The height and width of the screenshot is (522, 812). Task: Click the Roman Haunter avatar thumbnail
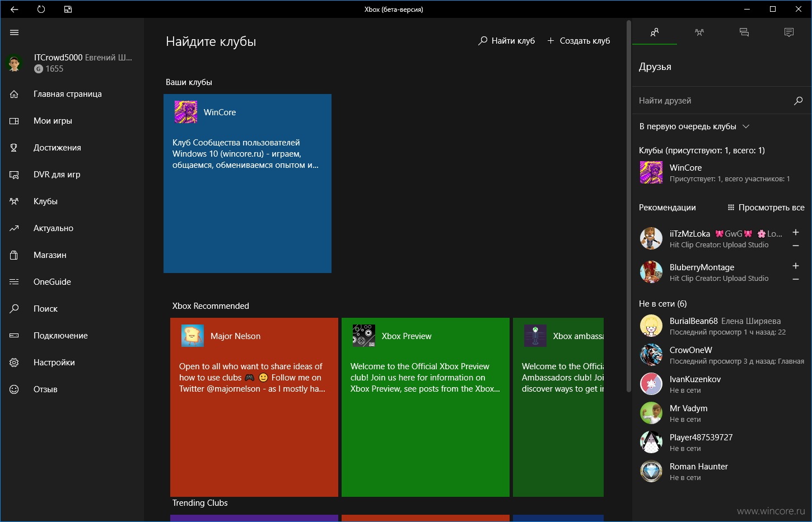pyautogui.click(x=651, y=472)
